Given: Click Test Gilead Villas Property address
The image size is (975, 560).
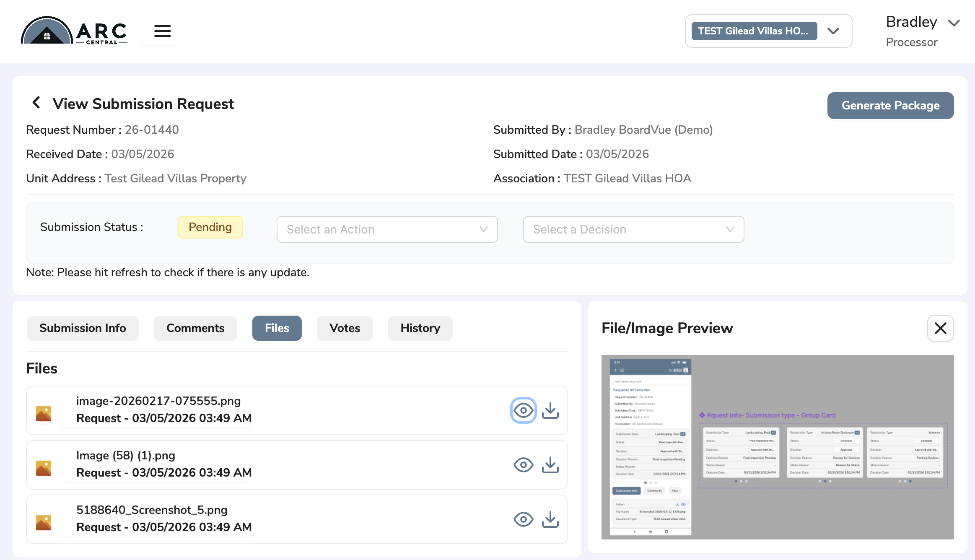Looking at the screenshot, I should point(175,179).
